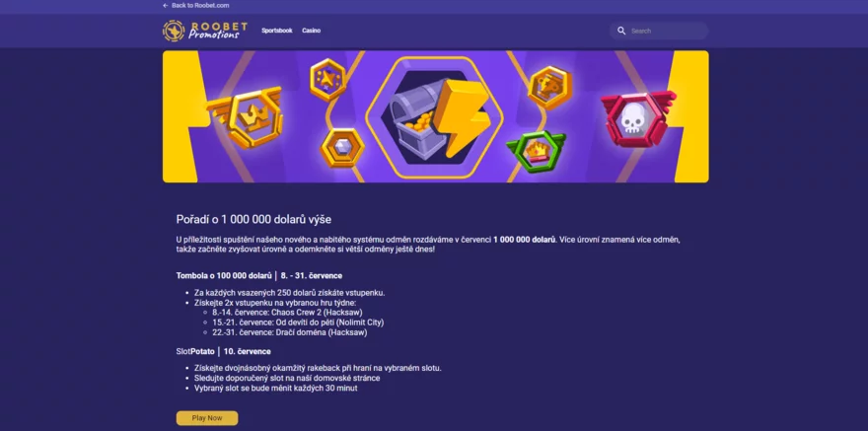Click the treasure chest with lightning bolt

click(435, 116)
